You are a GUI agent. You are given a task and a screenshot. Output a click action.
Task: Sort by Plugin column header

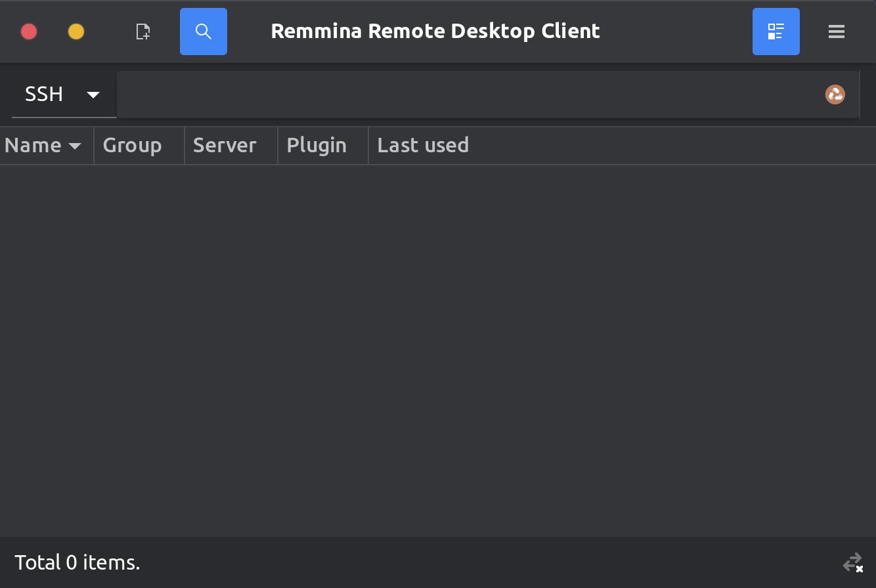coord(323,146)
